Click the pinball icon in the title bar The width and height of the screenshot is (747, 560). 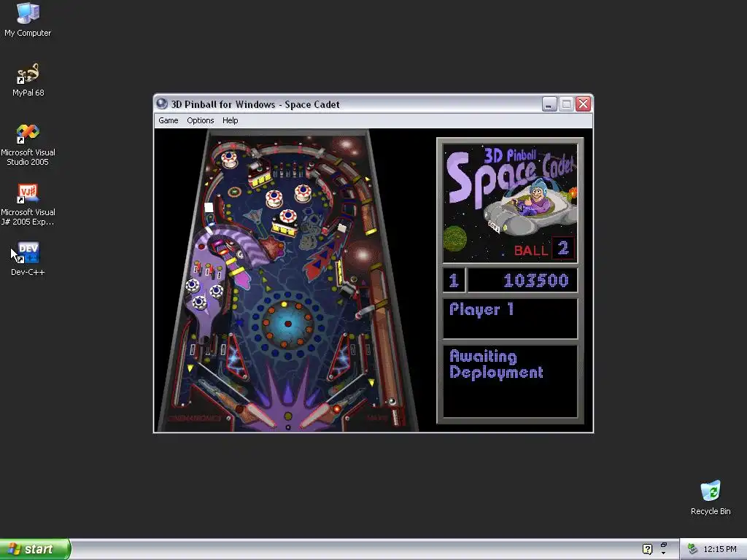[162, 104]
